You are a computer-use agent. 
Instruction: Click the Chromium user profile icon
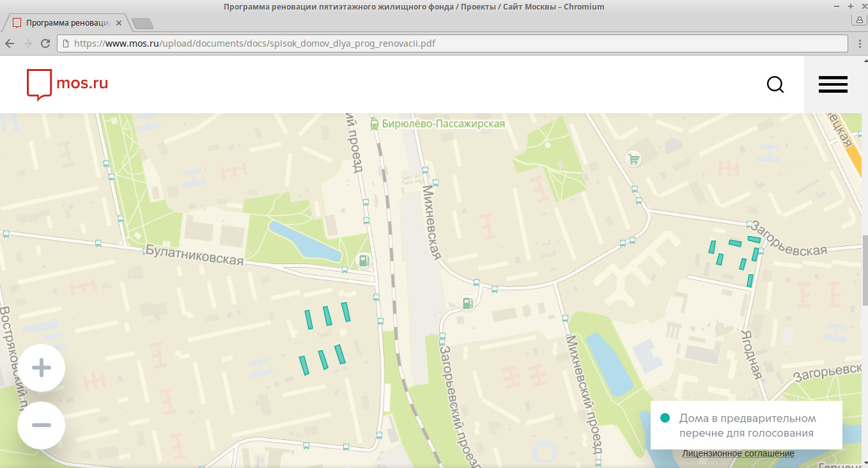point(860,20)
